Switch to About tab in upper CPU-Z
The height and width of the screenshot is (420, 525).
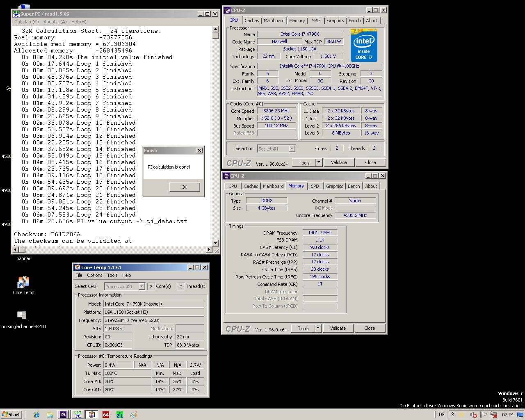click(372, 21)
